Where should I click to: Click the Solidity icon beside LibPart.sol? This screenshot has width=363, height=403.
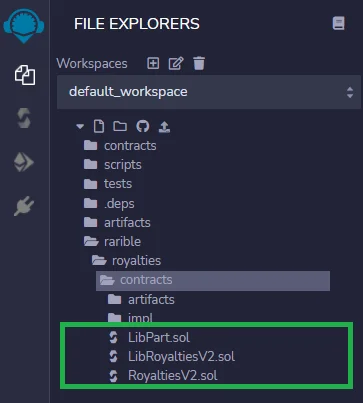[113, 338]
